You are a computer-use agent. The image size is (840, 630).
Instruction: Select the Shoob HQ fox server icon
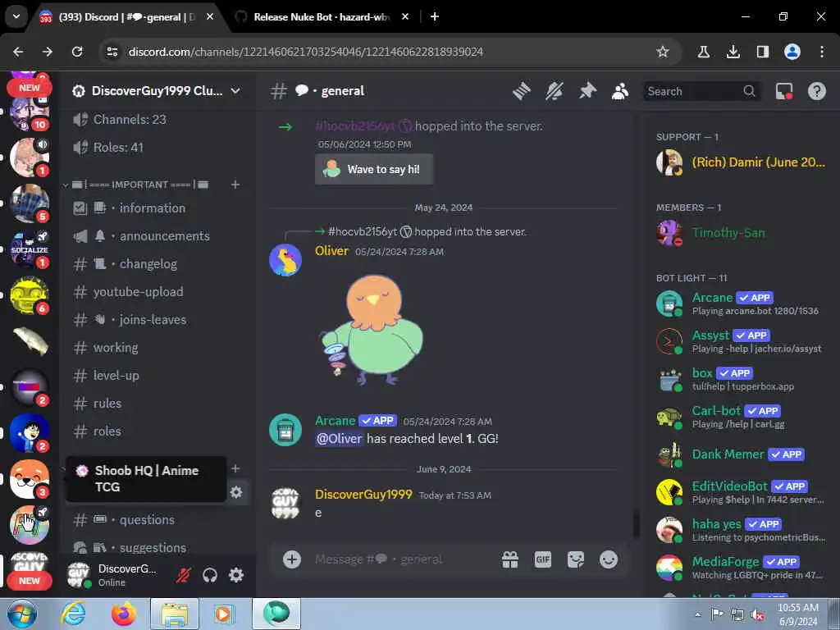click(30, 478)
